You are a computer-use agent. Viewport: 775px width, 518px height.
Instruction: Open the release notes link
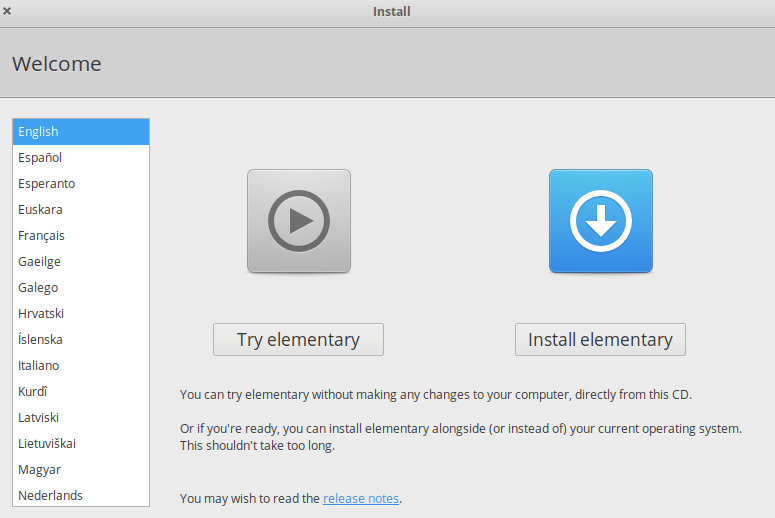[361, 498]
